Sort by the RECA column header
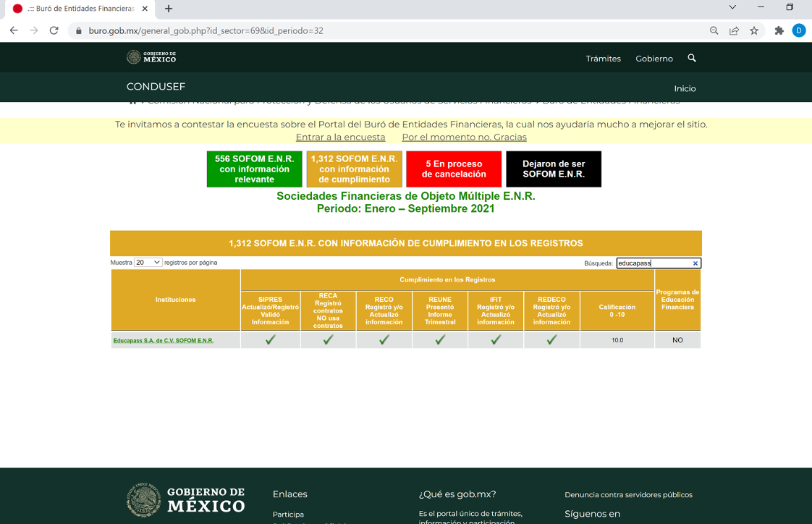The image size is (812, 524). coord(328,310)
